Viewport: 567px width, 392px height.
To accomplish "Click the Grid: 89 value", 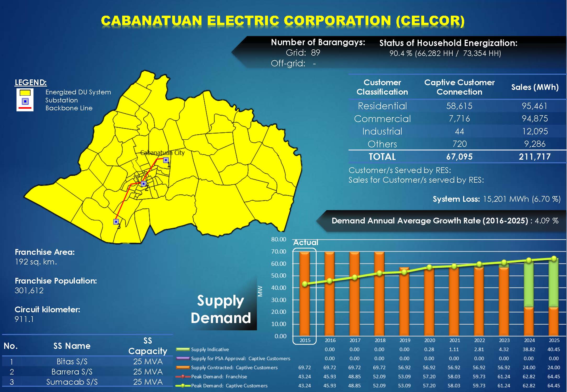I will coord(303,53).
